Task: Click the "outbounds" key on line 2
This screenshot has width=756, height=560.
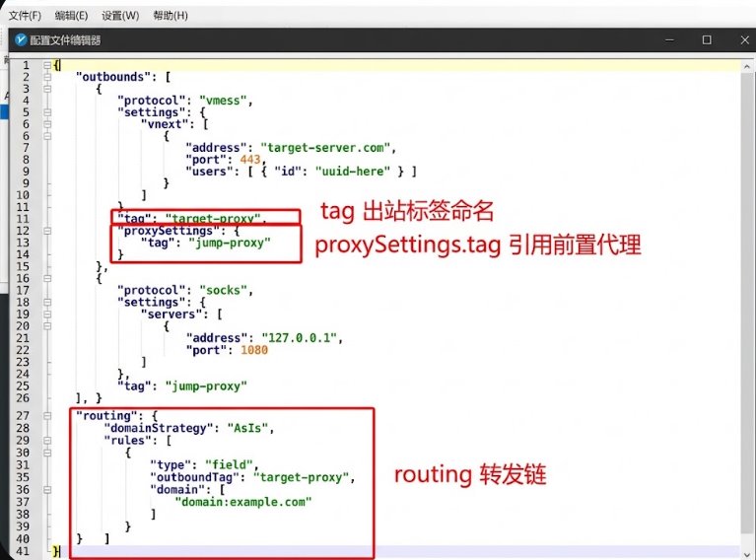Action: 113,77
